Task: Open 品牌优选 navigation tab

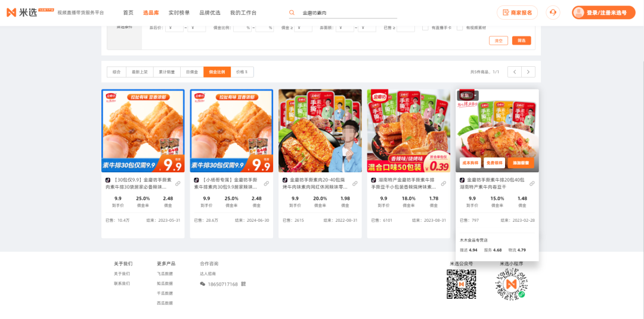Action: [210, 13]
